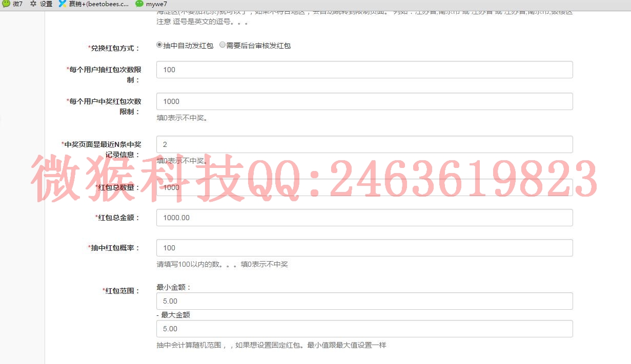Image resolution: width=631 pixels, height=364 pixels.
Task: Open the 设置 gear bookmark
Action: (x=42, y=4)
